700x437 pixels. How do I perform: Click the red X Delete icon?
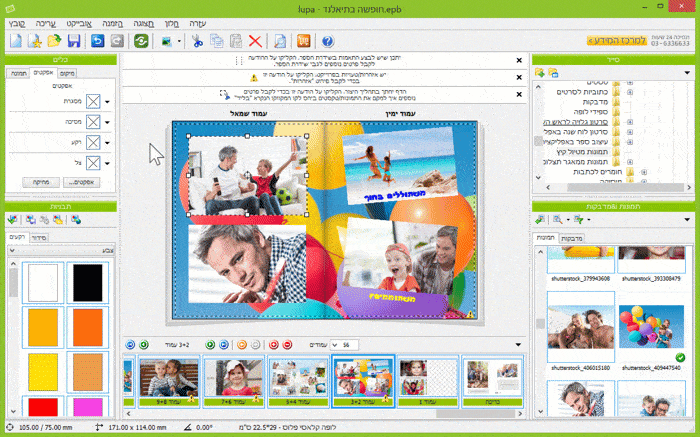coord(255,41)
